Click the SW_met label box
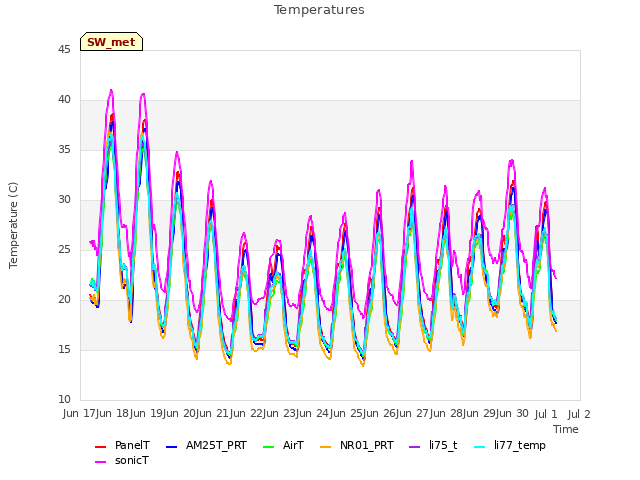Viewport: 640px width, 480px height. [111, 42]
